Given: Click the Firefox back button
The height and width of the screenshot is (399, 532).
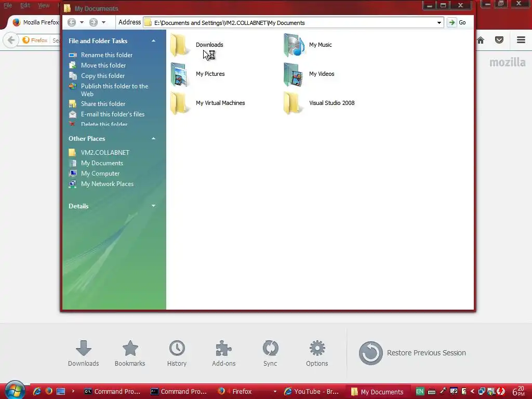Looking at the screenshot, I should [x=11, y=40].
